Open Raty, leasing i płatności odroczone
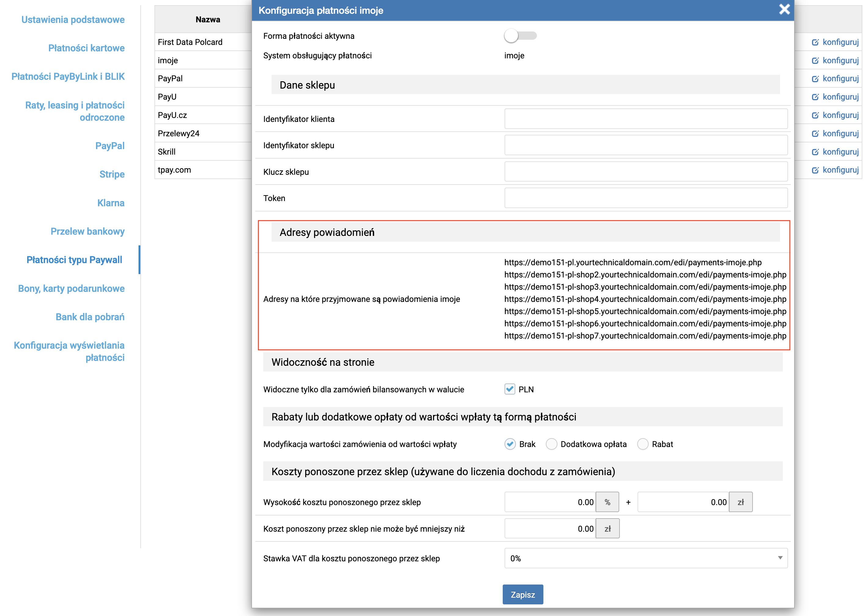 pos(75,111)
